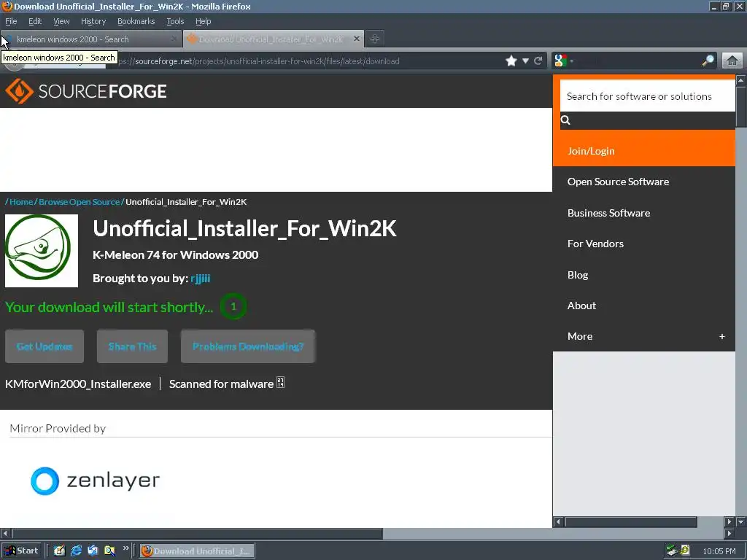This screenshot has width=747, height=560.
Task: Switch to the kmeleon windows 2000 Search tab
Action: click(x=91, y=39)
